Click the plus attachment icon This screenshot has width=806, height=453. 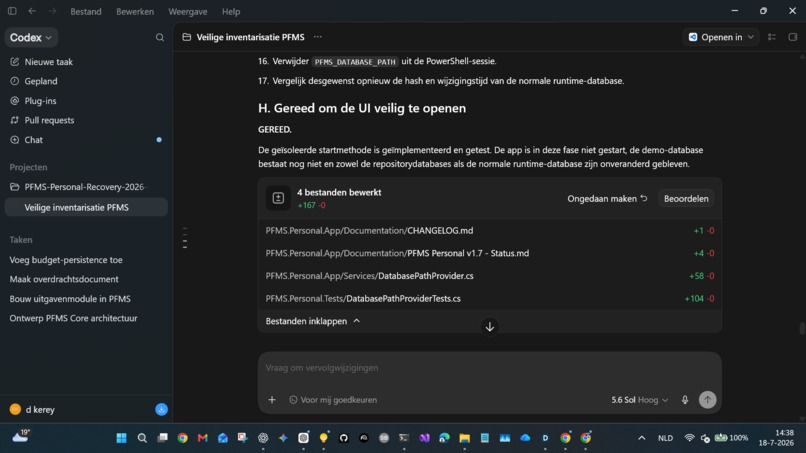(272, 400)
